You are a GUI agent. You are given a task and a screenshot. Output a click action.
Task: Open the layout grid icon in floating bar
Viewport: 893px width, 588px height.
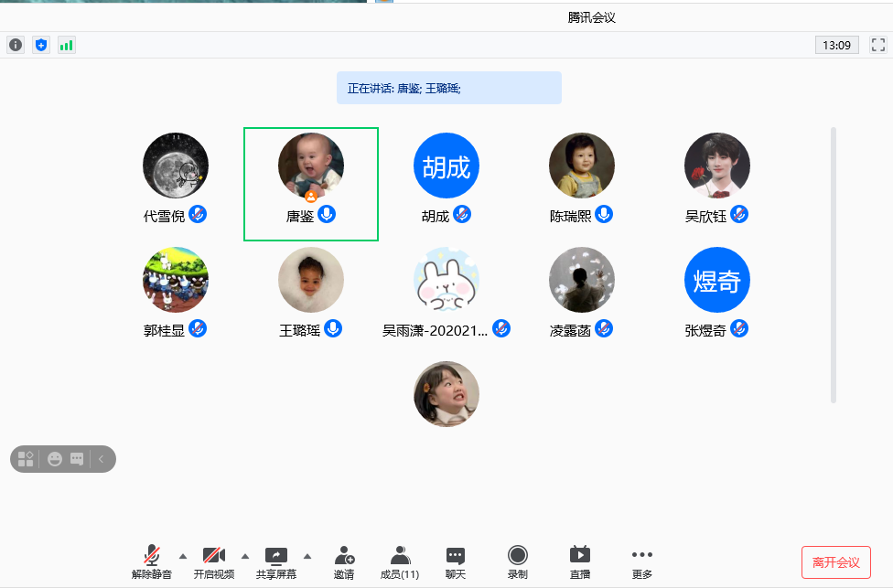click(26, 459)
